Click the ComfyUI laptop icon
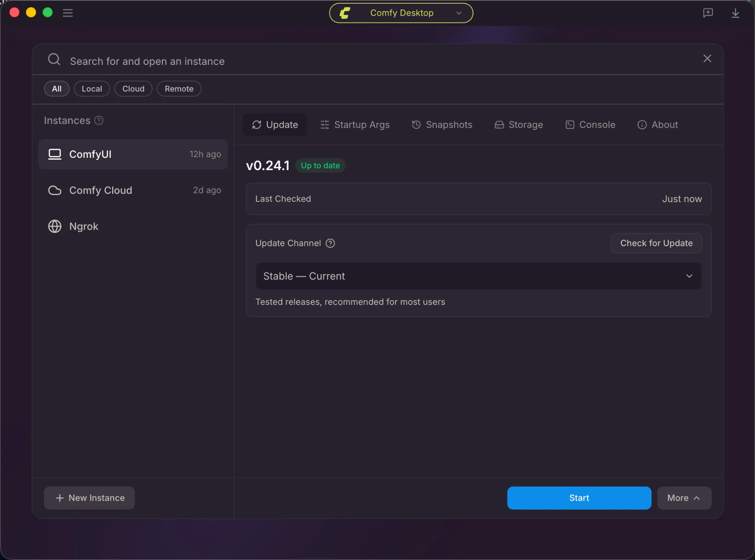The image size is (755, 560). pyautogui.click(x=55, y=154)
